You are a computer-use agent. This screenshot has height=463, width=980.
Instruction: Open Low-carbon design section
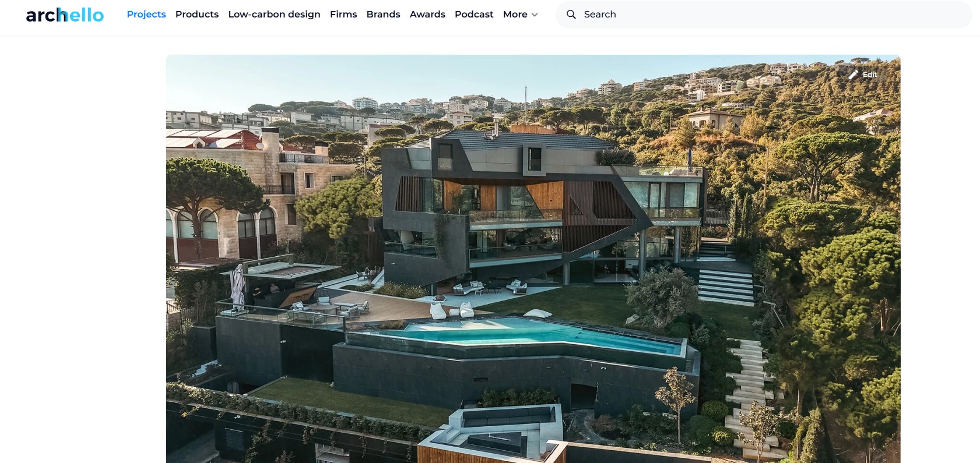274,15
